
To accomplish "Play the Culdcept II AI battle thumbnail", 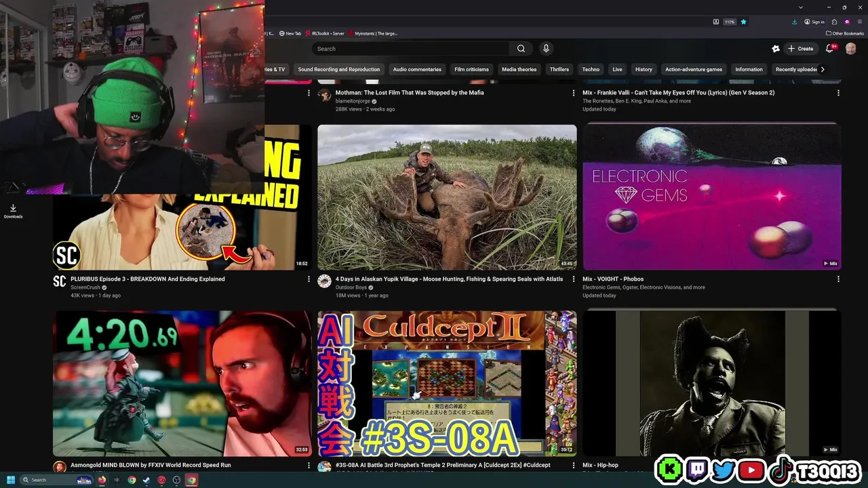I will tap(447, 384).
